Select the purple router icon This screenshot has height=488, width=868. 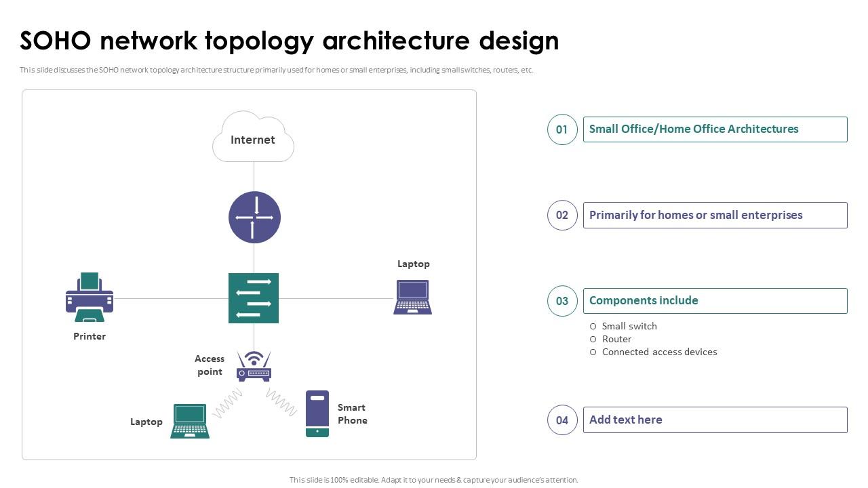pos(254,217)
